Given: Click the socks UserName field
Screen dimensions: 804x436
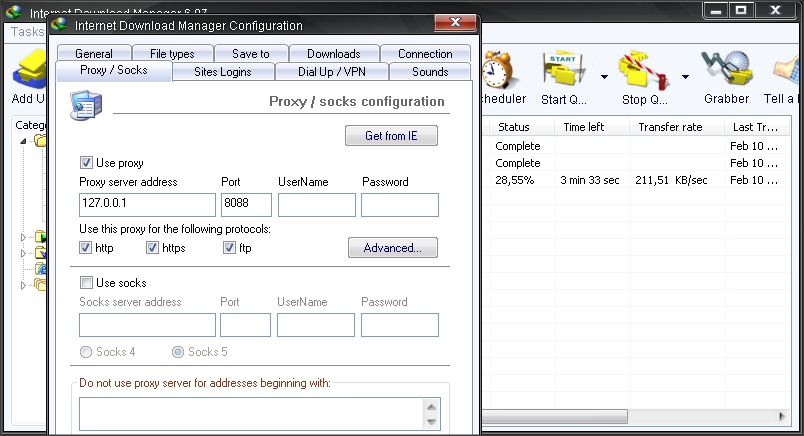Looking at the screenshot, I should 316,325.
